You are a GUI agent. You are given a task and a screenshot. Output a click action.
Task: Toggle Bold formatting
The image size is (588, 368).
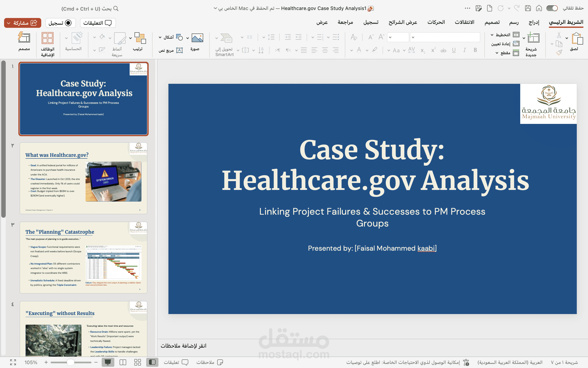(x=475, y=50)
